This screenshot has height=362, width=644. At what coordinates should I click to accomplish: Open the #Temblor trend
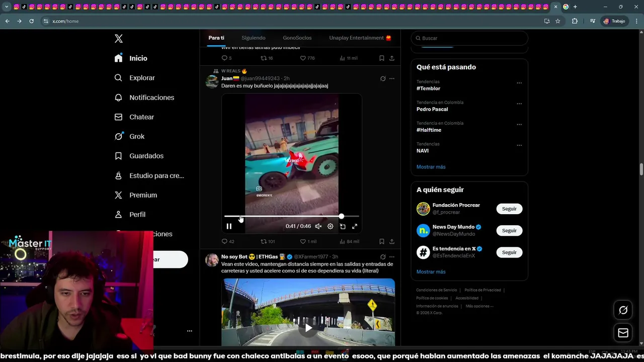click(x=428, y=88)
